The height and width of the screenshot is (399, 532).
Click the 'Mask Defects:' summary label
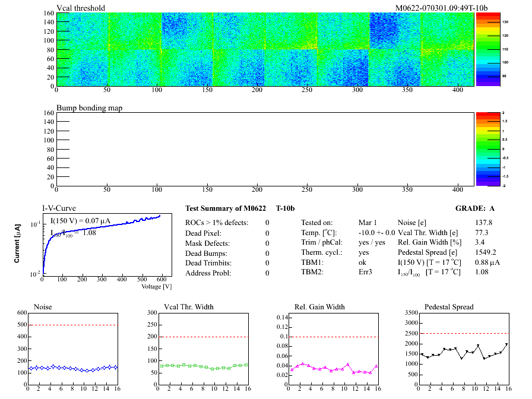(x=208, y=243)
